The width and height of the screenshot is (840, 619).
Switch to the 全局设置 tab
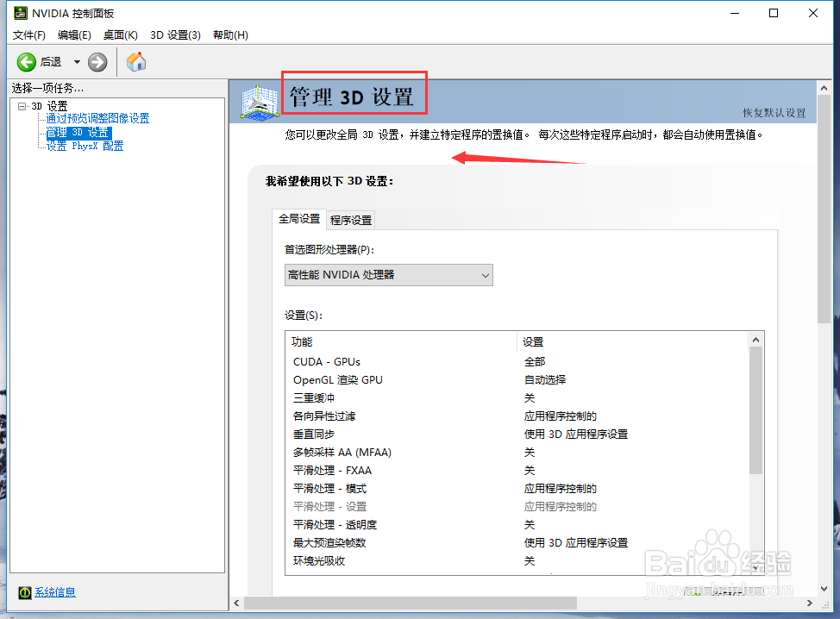click(x=299, y=218)
